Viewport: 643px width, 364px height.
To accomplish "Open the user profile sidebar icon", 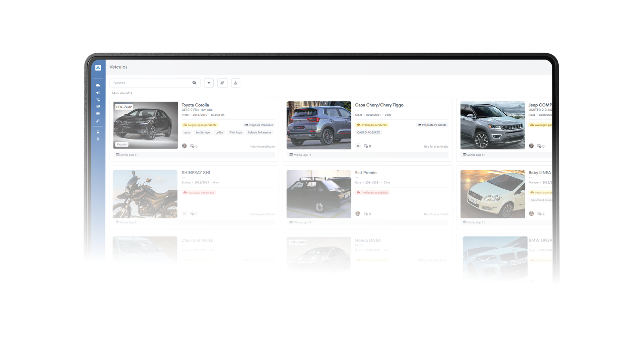I will point(98,132).
